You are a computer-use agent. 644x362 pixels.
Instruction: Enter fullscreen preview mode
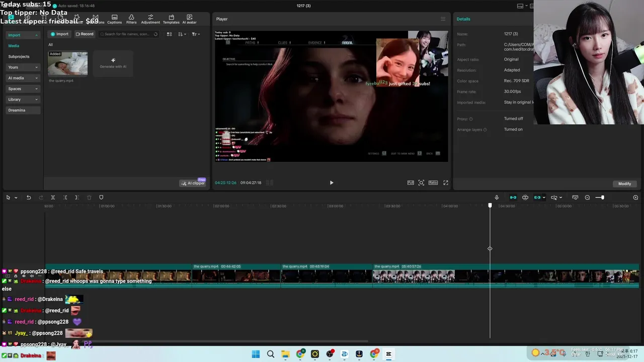(x=445, y=183)
